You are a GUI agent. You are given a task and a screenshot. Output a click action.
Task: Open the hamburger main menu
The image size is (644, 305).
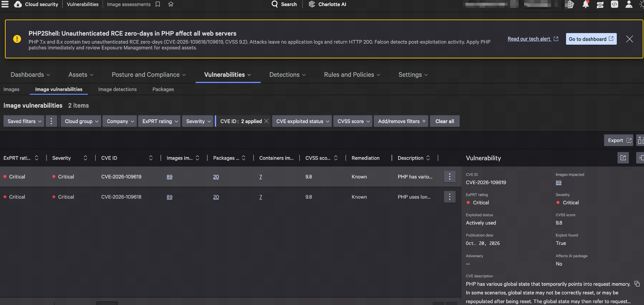(x=5, y=4)
